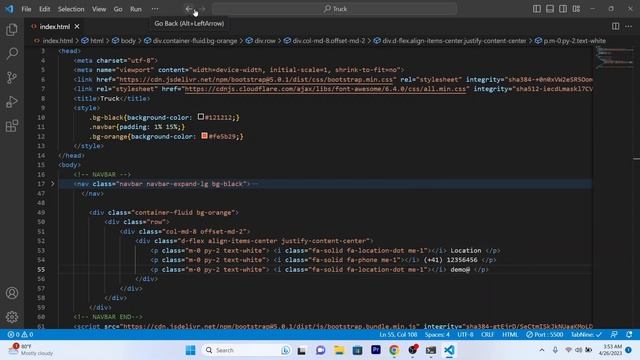Click the Port : 5500 Live Server button
640x360 pixels.
[x=544, y=334]
